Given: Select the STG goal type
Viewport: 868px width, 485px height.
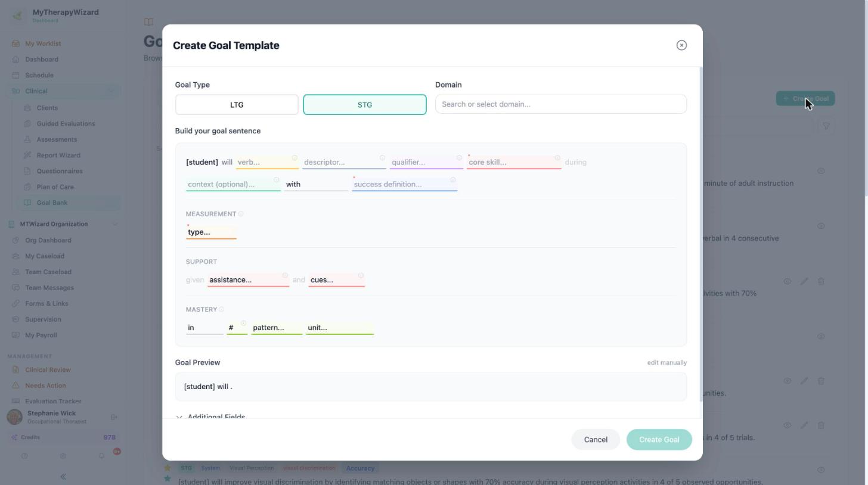Looking at the screenshot, I should point(365,105).
